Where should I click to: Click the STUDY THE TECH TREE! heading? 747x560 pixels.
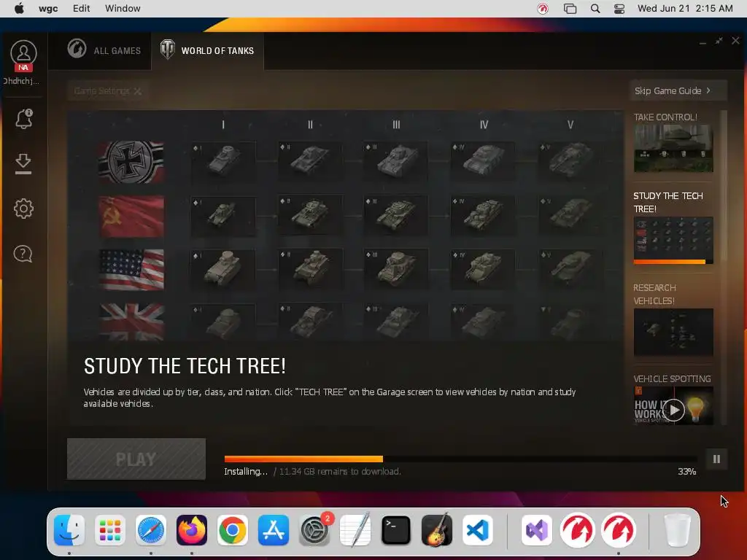[x=185, y=366]
